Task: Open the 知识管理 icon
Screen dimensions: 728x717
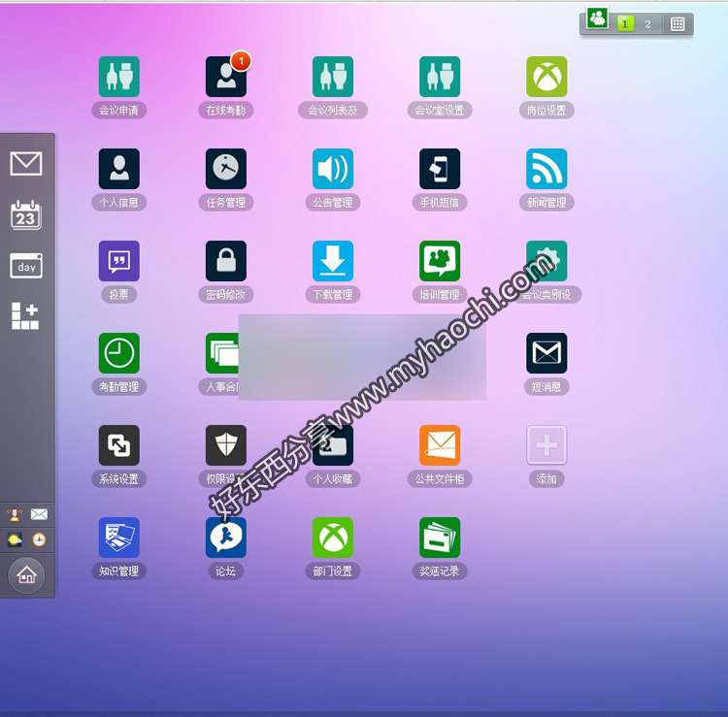Action: [118, 537]
